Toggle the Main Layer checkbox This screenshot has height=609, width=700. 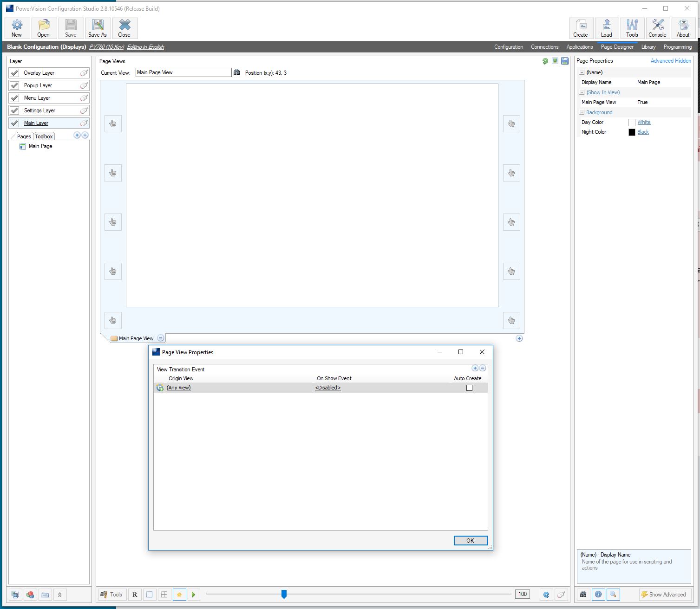coord(15,123)
